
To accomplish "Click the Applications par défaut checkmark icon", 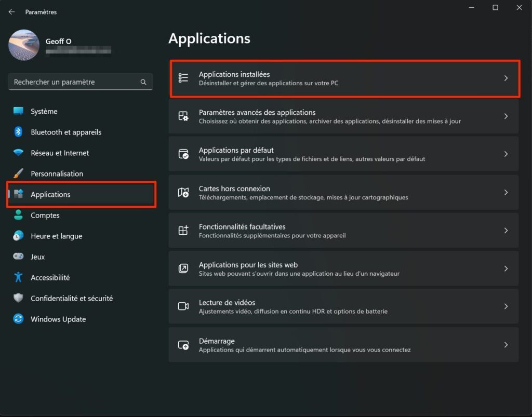I will [x=183, y=154].
